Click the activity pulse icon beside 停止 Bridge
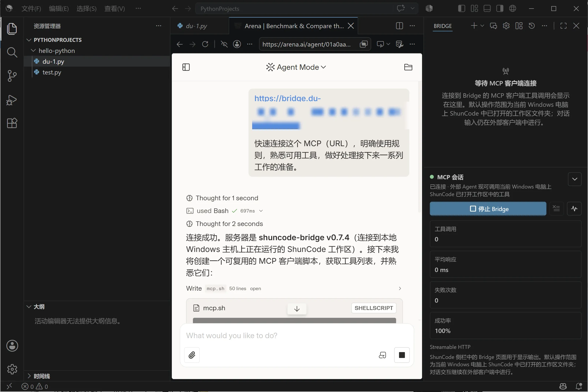 [x=574, y=209]
